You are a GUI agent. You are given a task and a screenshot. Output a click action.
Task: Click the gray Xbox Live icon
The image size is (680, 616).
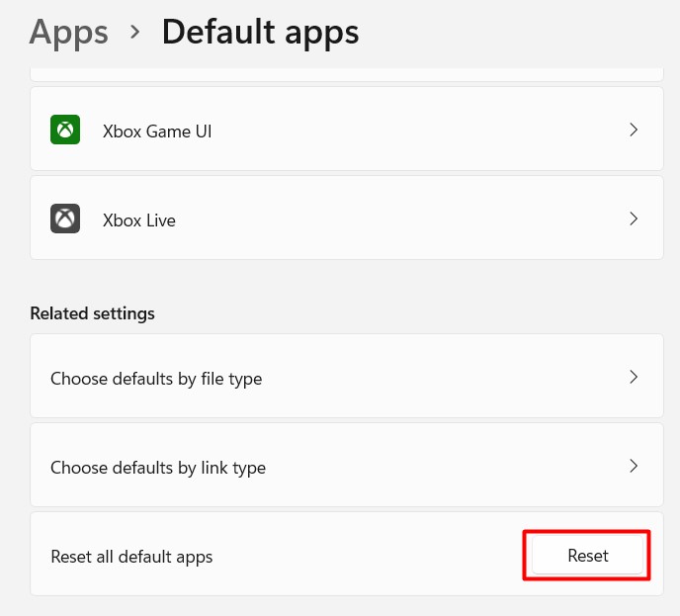point(65,219)
